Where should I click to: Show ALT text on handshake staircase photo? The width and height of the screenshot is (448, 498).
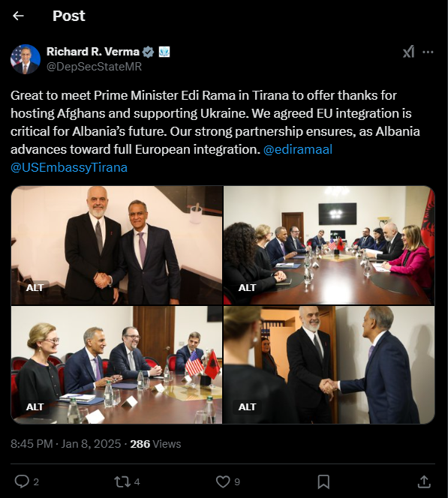(x=35, y=287)
